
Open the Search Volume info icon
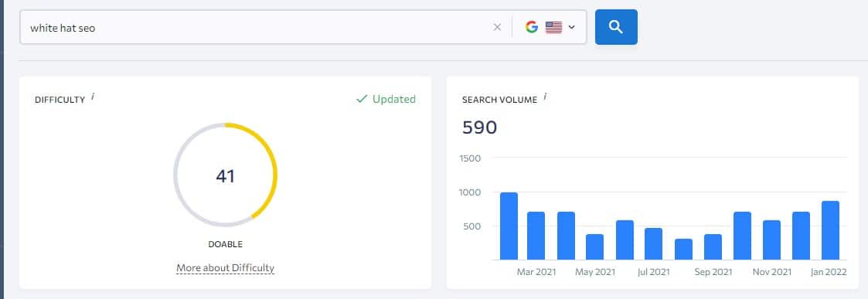pos(545,97)
